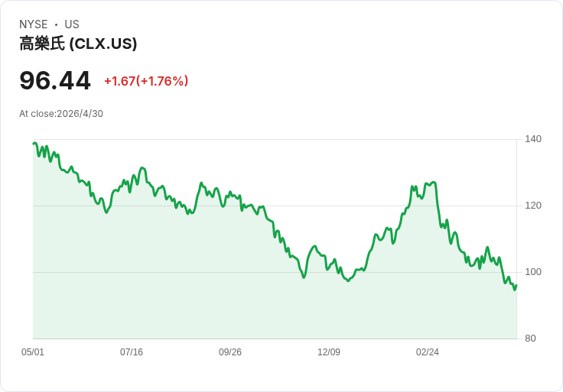Image resolution: width=563 pixels, height=392 pixels.
Task: Click the chart line's starting point near 140
Action: 34,144
